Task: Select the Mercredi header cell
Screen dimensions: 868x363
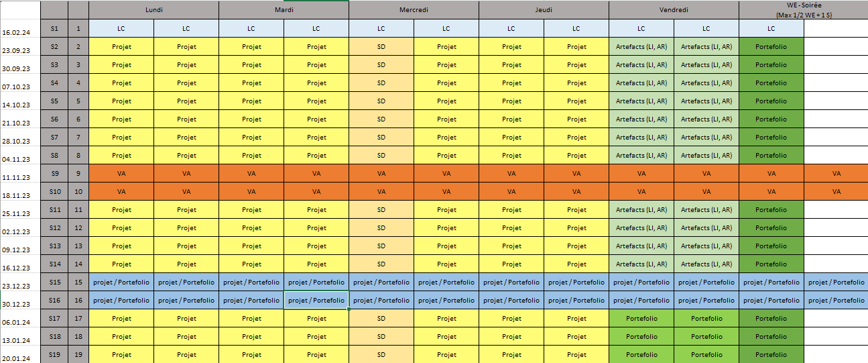Action: (414, 10)
